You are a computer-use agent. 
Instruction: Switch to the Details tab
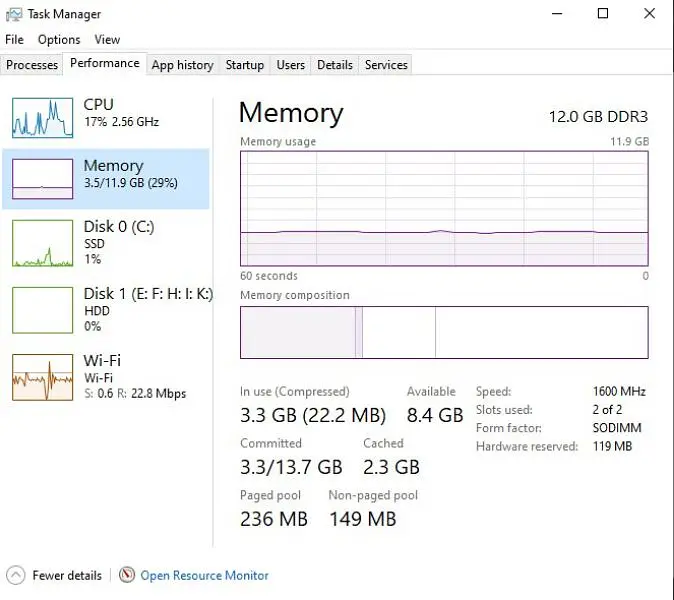[335, 65]
